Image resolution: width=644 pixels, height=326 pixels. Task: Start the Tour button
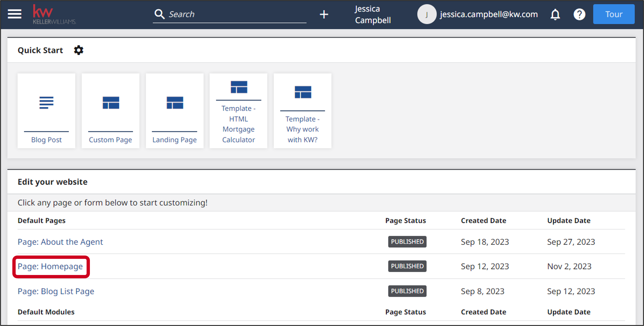click(613, 14)
